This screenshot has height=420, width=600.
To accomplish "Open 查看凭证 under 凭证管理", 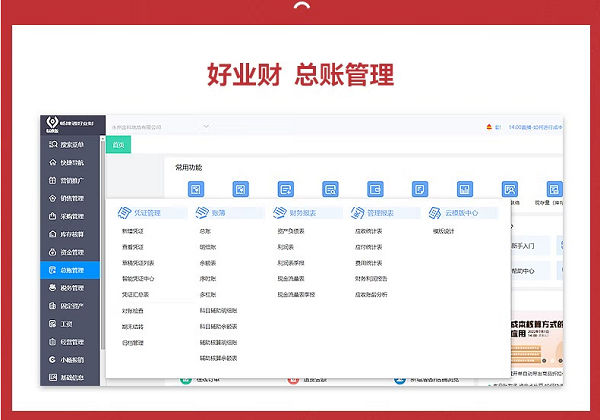I will 133,247.
